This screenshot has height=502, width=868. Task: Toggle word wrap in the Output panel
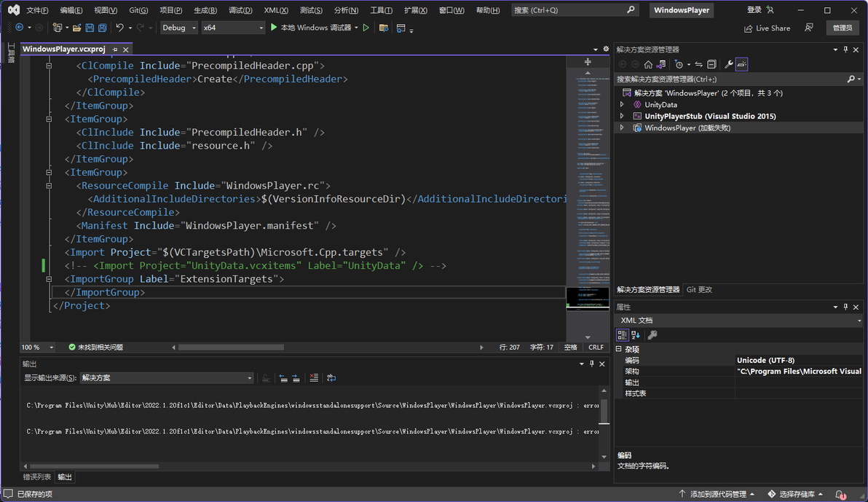click(331, 378)
